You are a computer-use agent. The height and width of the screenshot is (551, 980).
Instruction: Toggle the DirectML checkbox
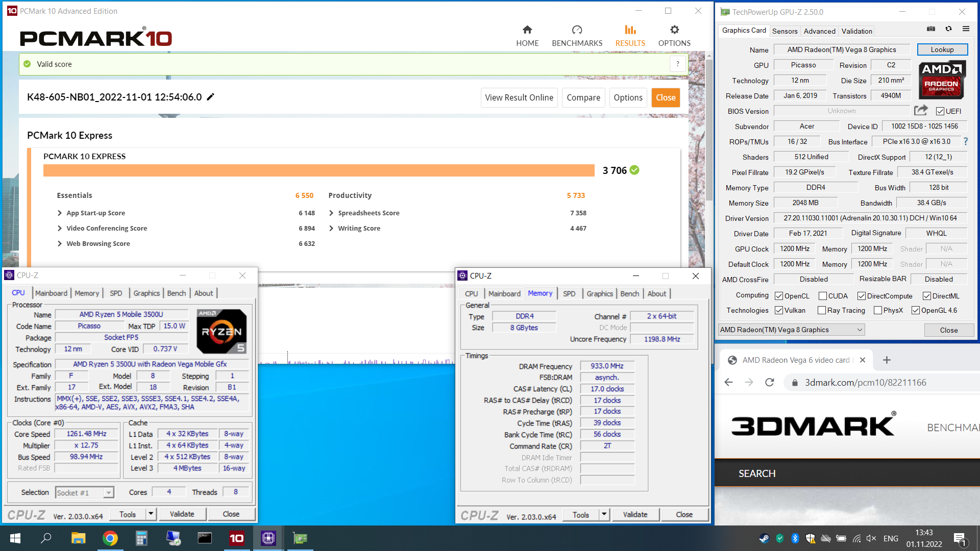[x=927, y=296]
